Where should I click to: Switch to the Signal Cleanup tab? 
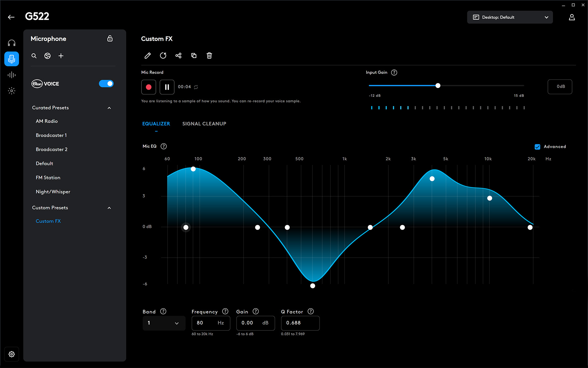point(204,124)
